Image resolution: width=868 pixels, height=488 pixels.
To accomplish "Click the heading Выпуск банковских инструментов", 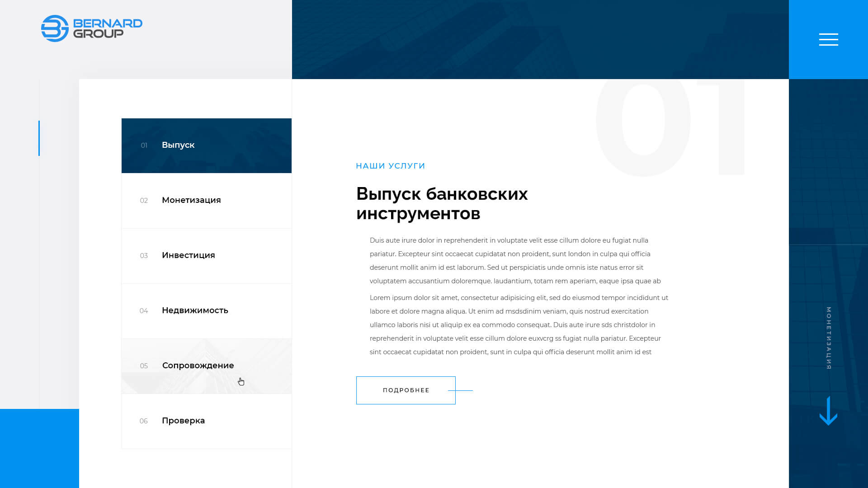I will (x=442, y=203).
